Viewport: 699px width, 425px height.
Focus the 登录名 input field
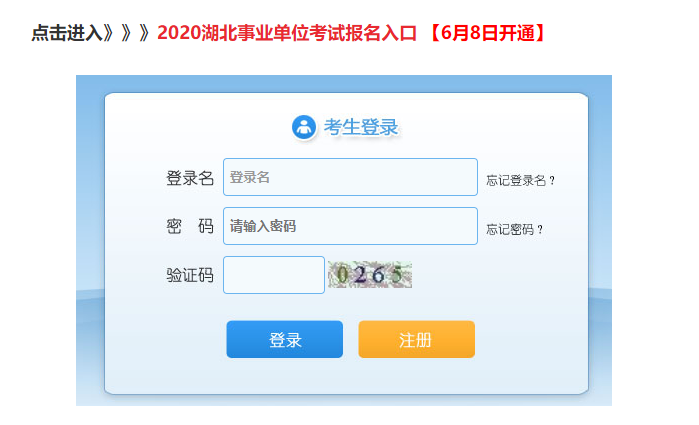[x=350, y=177]
